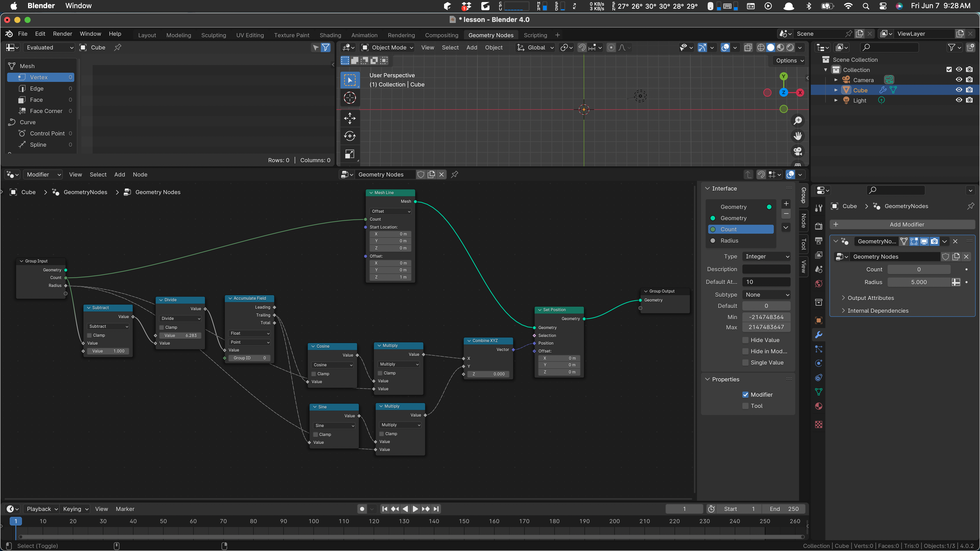Add new interface item with plus icon
The image size is (980, 551).
pyautogui.click(x=786, y=204)
